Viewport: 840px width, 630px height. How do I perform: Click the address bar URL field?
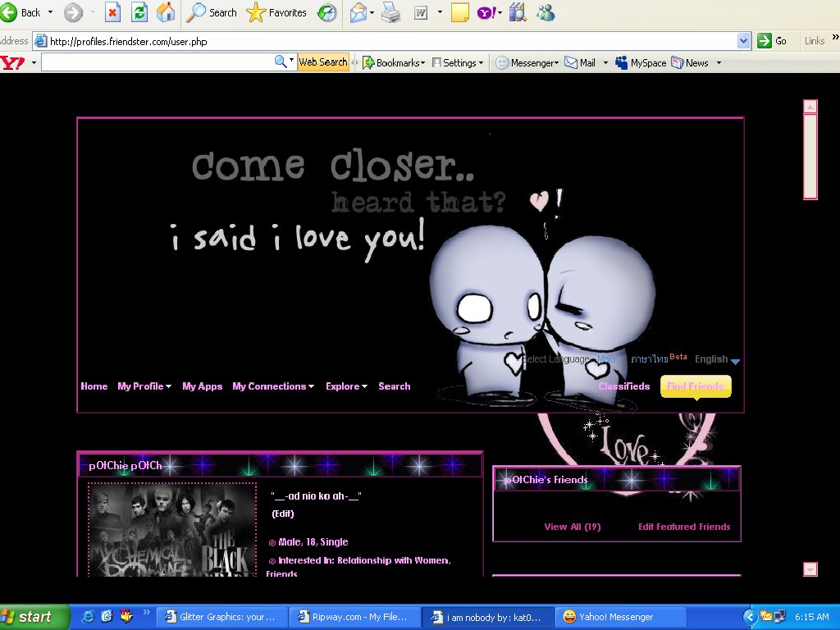click(x=385, y=41)
